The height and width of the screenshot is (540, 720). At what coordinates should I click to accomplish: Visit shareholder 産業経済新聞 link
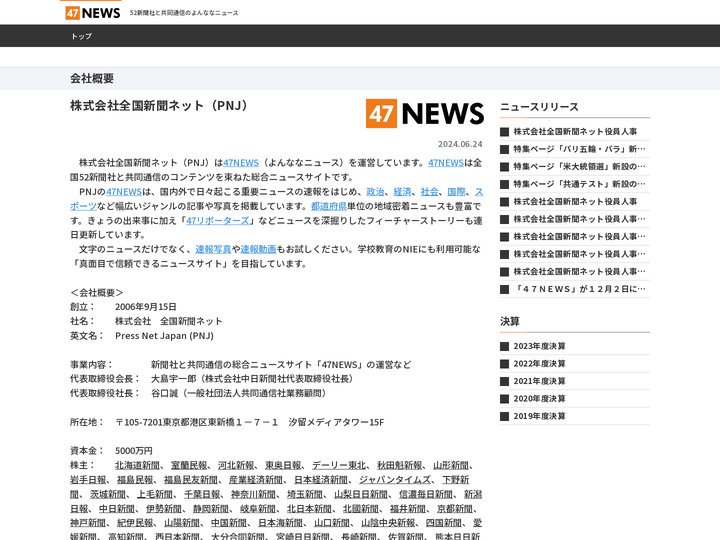256,480
